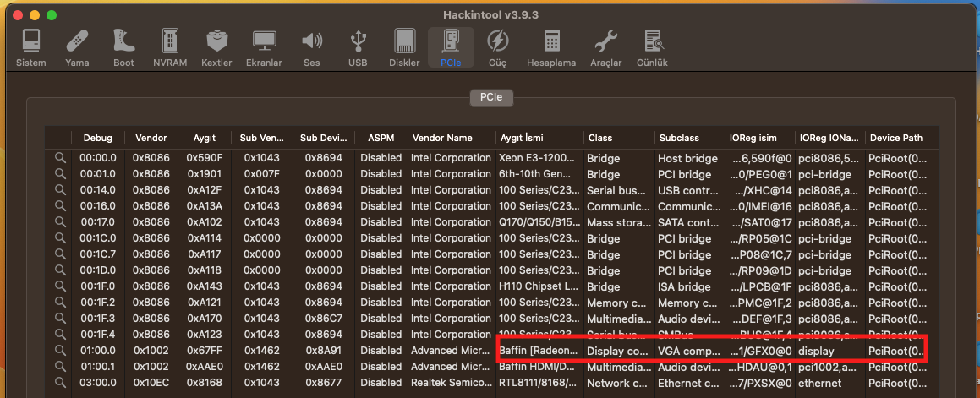Open the Sistem toolbar section
The image size is (980, 398).
click(x=31, y=46)
